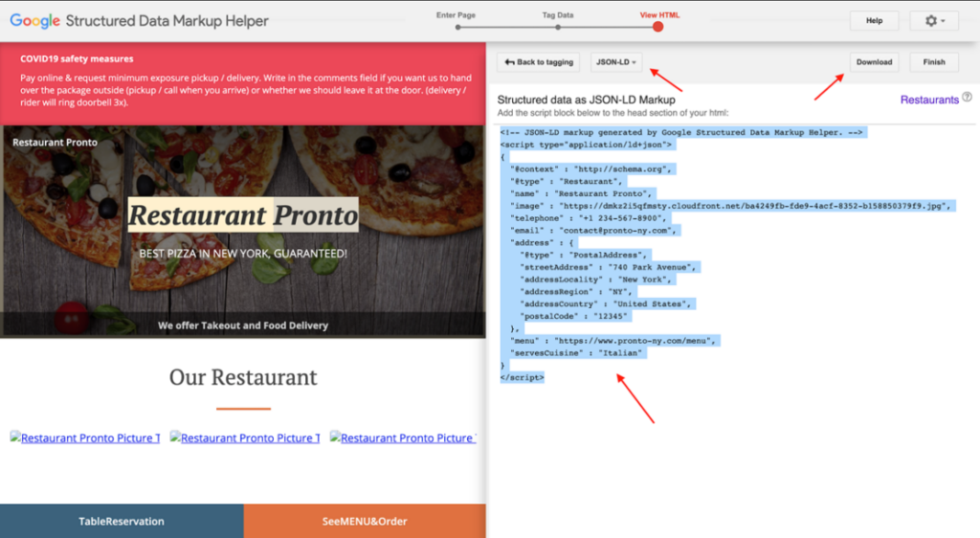
Task: Open the second Restaurant Pronto Picture link
Action: [245, 438]
